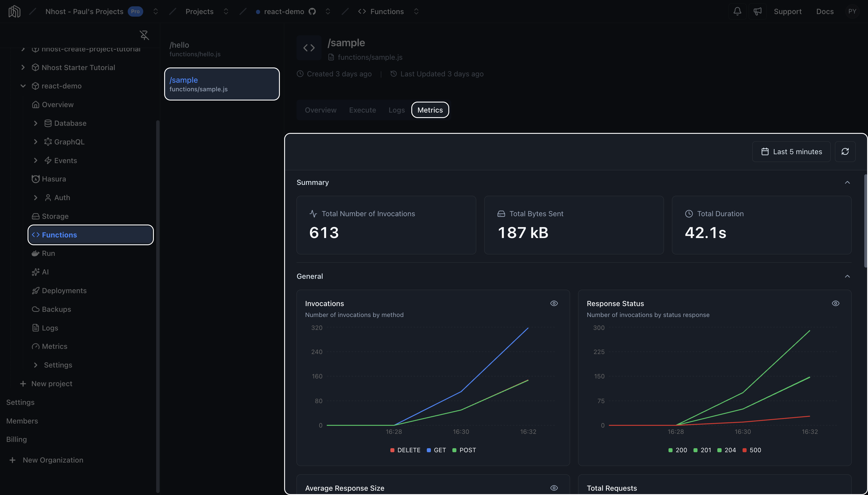This screenshot has height=495, width=868.
Task: Click the Events lightning icon
Action: 48,161
